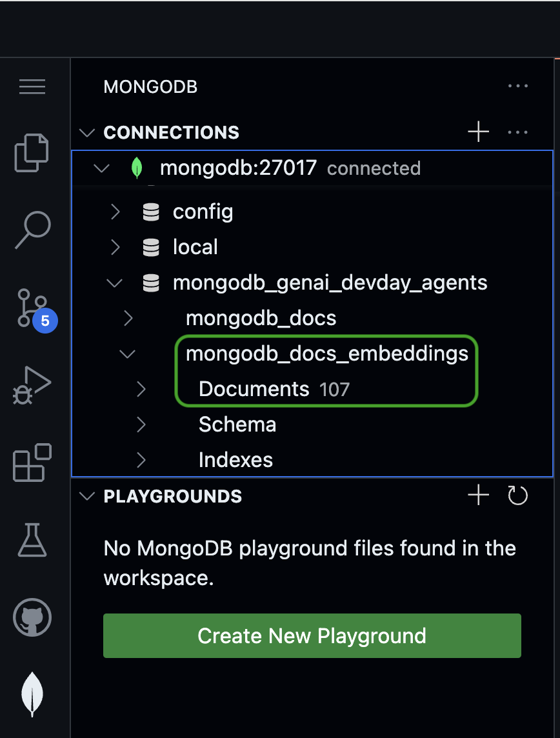Collapse the mongodb_genai_devday_agents database

[114, 283]
